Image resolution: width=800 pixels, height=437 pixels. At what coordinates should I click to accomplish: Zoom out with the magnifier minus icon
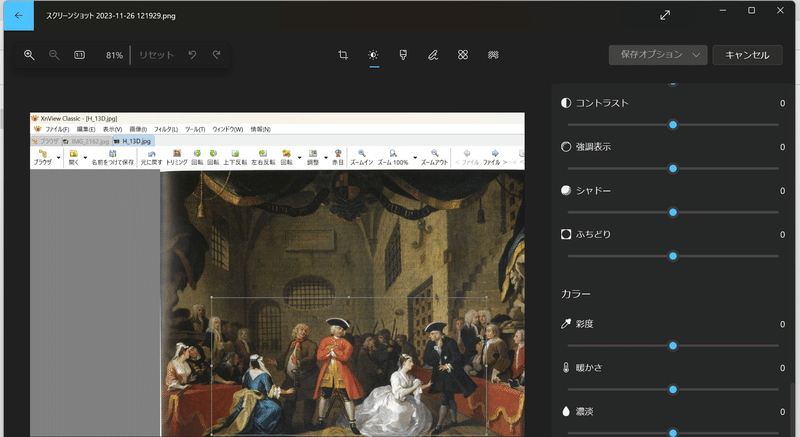[54, 55]
